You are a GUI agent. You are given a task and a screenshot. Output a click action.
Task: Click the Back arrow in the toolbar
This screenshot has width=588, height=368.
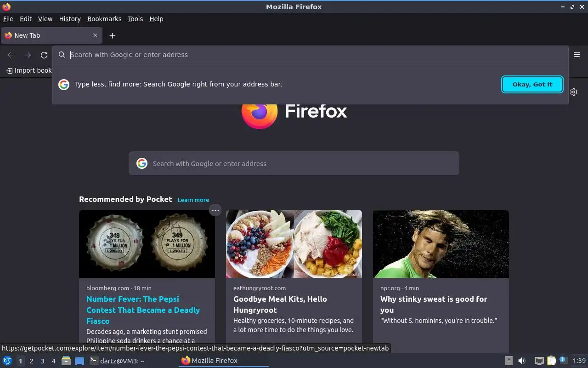pos(11,55)
